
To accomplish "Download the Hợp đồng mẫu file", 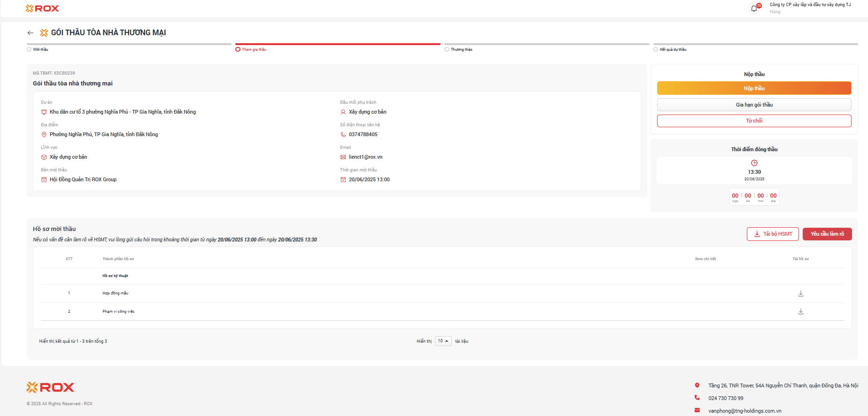I will [801, 293].
